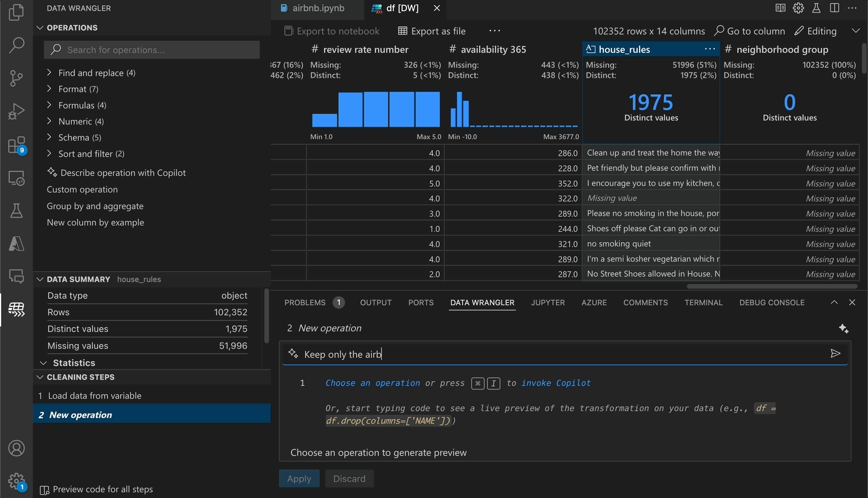Close the bottom panel
Image resolution: width=868 pixels, height=498 pixels.
tap(852, 302)
